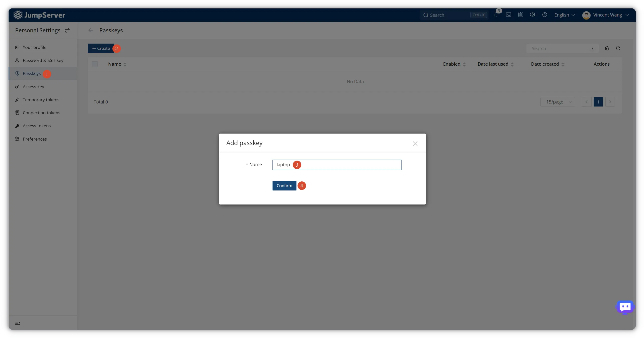This screenshot has height=338, width=644.
Task: Open Preferences in sidebar
Action: pos(43,139)
